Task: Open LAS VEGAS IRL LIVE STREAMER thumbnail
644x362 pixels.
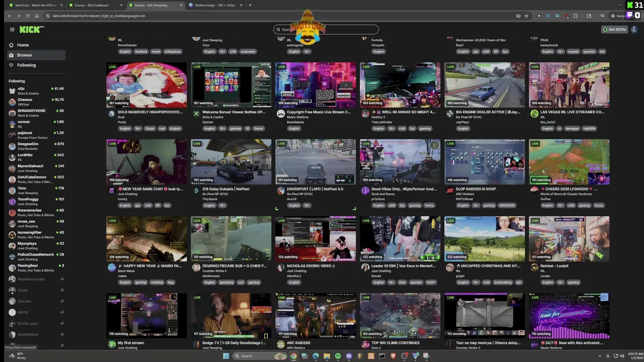Action: (569, 85)
